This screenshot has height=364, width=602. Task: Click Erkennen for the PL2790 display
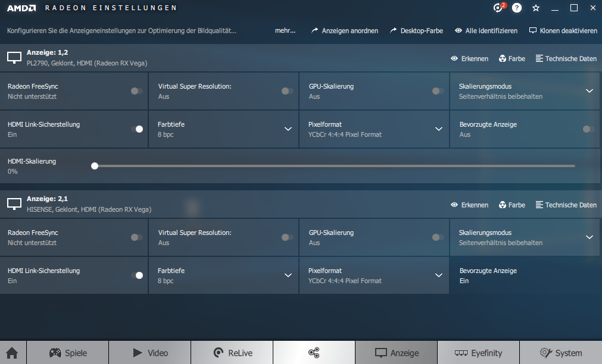tap(470, 59)
